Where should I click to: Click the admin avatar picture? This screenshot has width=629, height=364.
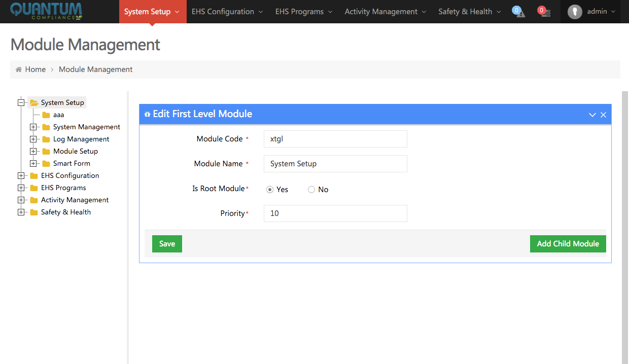575,12
